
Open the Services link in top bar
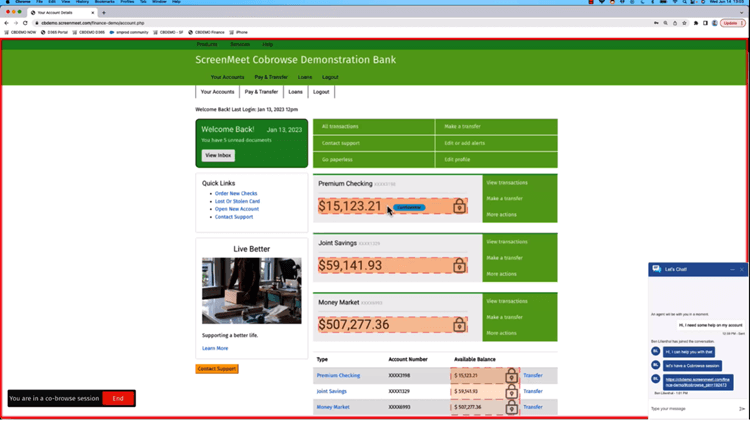240,44
